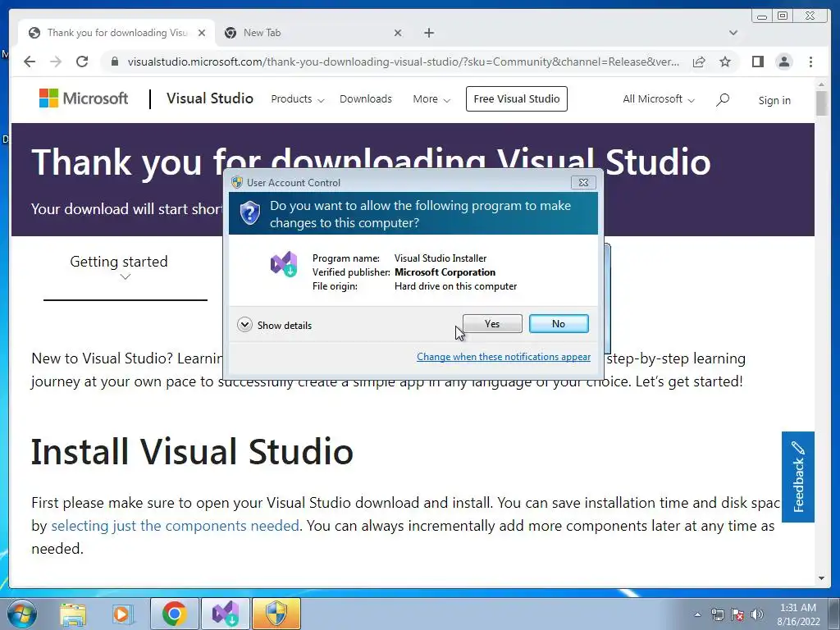Image resolution: width=840 pixels, height=630 pixels.
Task: Click the page scrollbar down arrow
Action: point(822,578)
